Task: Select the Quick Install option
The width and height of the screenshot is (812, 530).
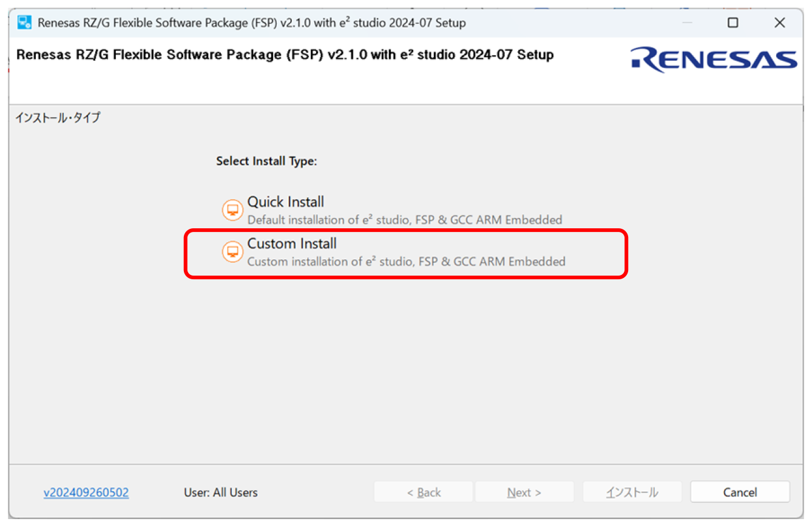Action: [x=392, y=210]
